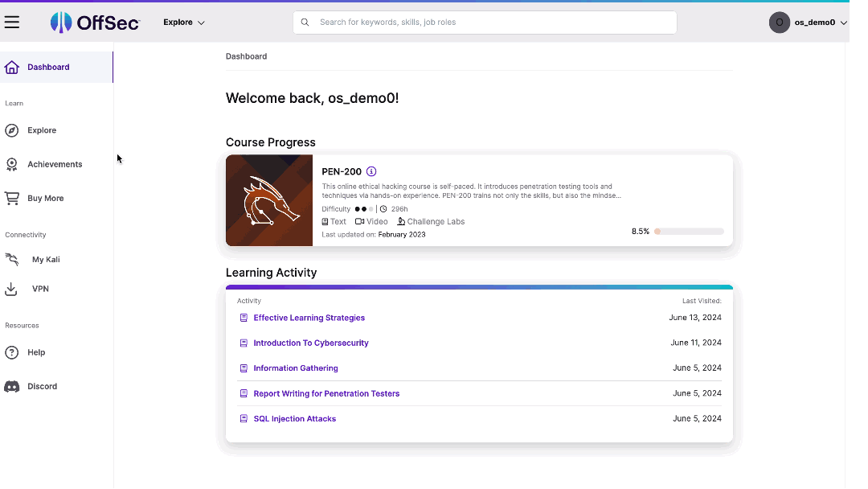Click the search magnifier icon
This screenshot has width=868, height=489.
click(x=305, y=23)
